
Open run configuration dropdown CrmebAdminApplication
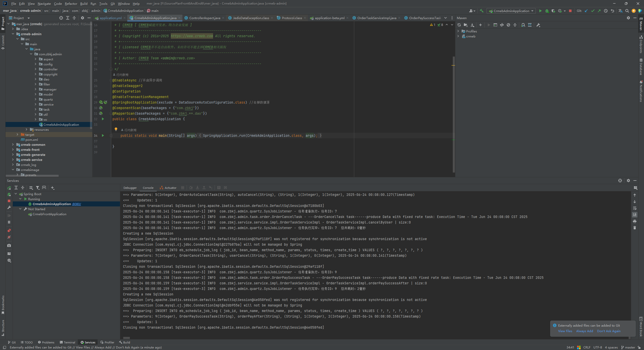click(x=511, y=11)
